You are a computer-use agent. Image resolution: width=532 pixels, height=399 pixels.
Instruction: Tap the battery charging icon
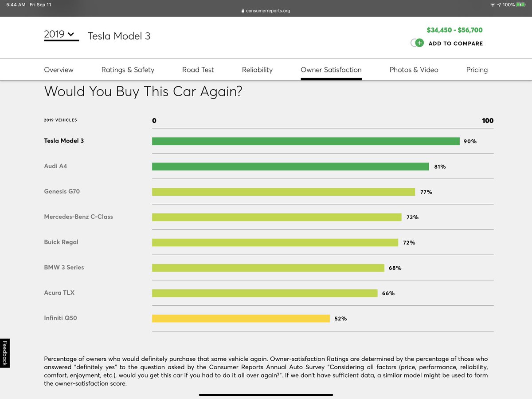coord(520,4)
